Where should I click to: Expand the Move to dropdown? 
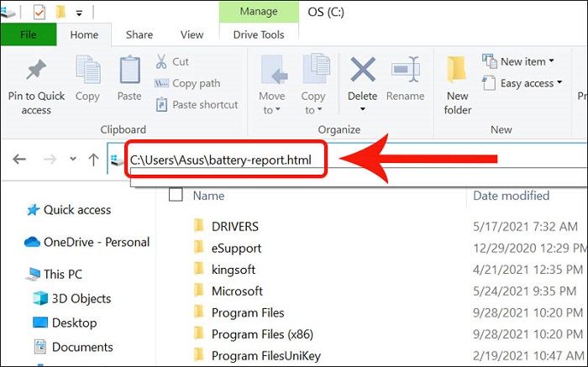(272, 110)
